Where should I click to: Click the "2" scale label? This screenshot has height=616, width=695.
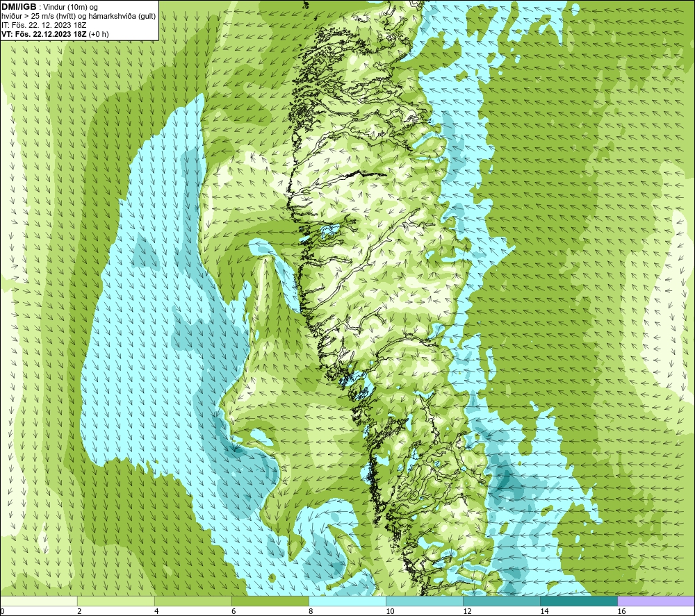(79, 611)
